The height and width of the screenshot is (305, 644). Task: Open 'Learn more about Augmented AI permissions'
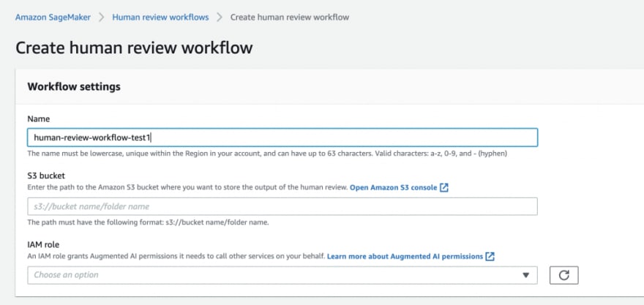(405, 257)
